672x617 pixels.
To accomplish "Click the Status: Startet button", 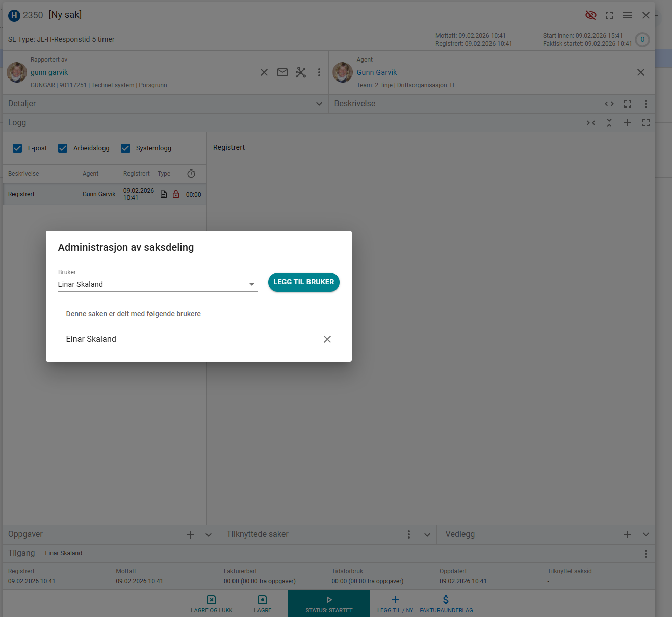I will [329, 604].
